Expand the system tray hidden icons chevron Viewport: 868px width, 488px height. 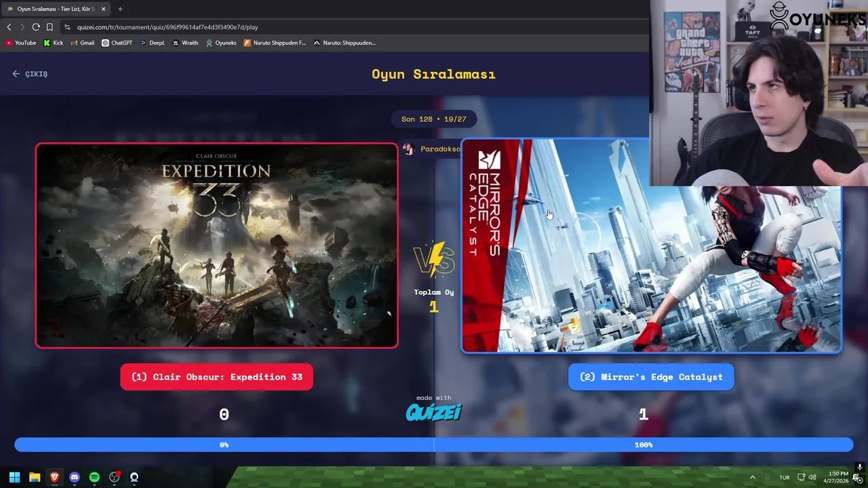point(752,477)
